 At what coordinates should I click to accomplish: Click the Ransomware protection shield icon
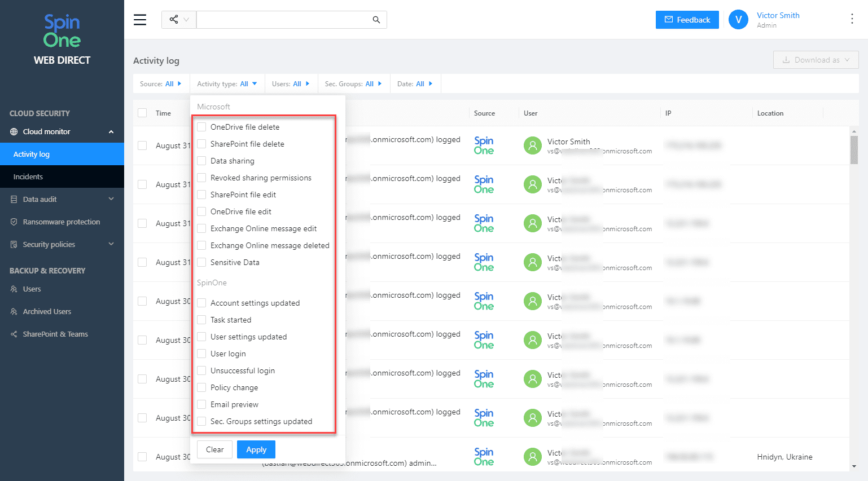click(x=14, y=222)
